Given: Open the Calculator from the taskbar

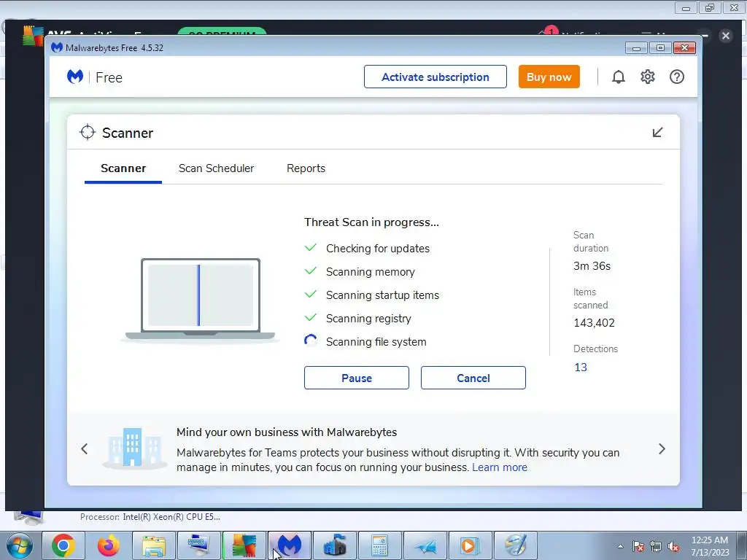Looking at the screenshot, I should tap(379, 545).
